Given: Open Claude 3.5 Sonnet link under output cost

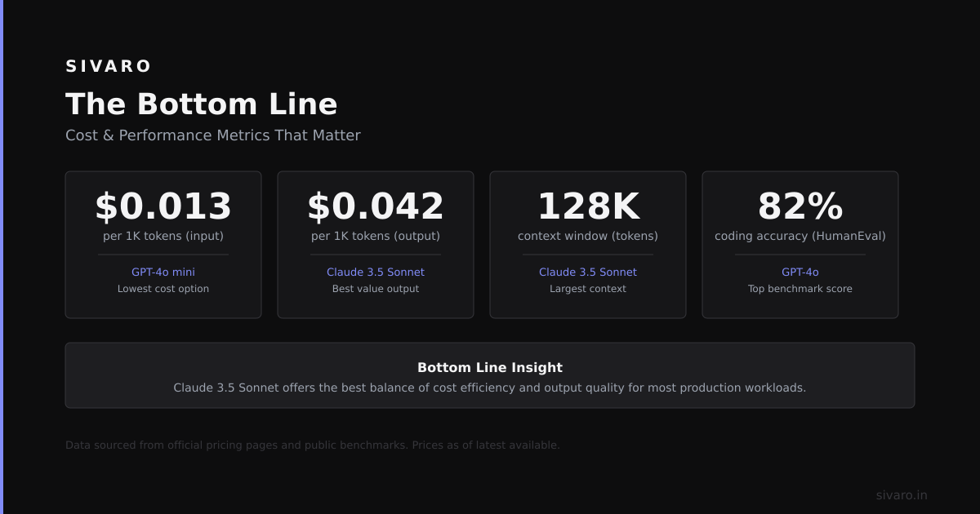Looking at the screenshot, I should coord(376,273).
